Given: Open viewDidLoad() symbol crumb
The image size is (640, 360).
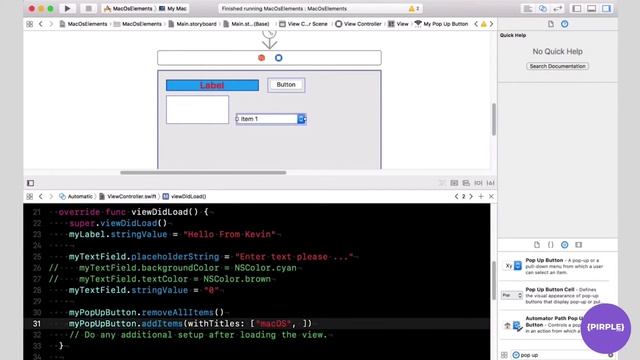Looking at the screenshot, I should [184, 197].
